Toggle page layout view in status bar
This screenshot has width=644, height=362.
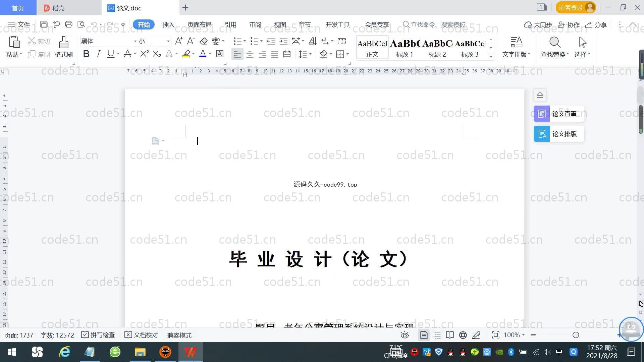424,335
